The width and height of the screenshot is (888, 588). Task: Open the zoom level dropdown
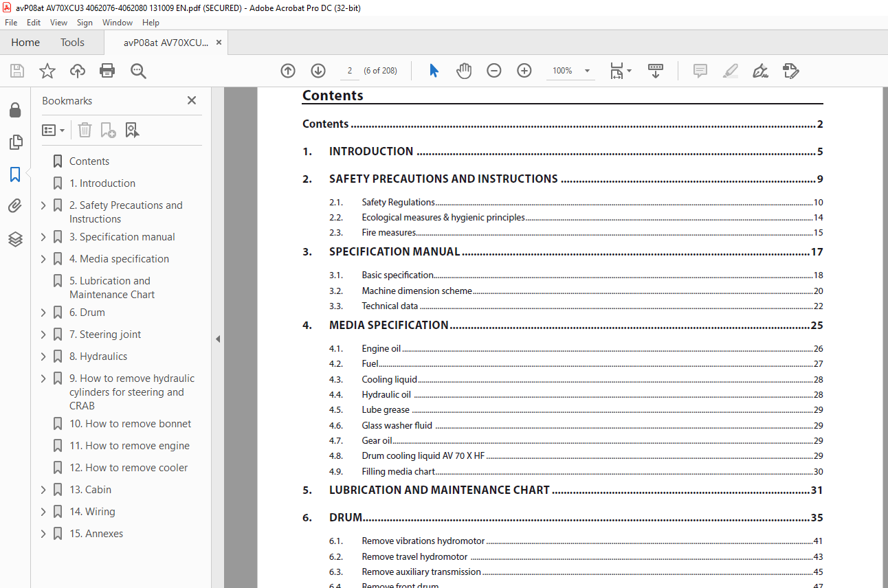587,71
